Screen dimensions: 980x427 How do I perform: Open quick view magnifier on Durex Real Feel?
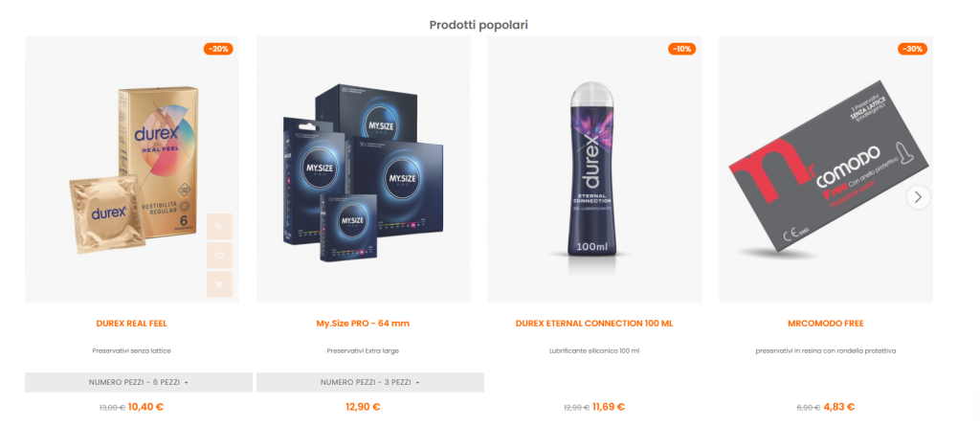pos(219,226)
